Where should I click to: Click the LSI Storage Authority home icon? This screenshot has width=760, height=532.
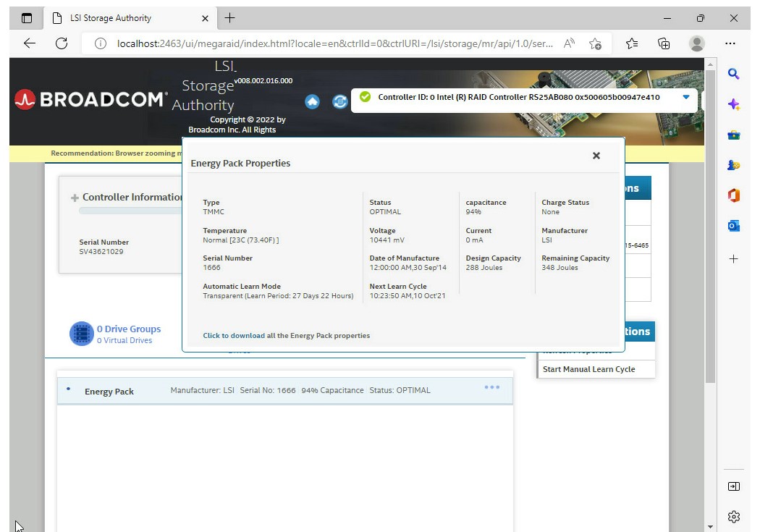pos(312,101)
